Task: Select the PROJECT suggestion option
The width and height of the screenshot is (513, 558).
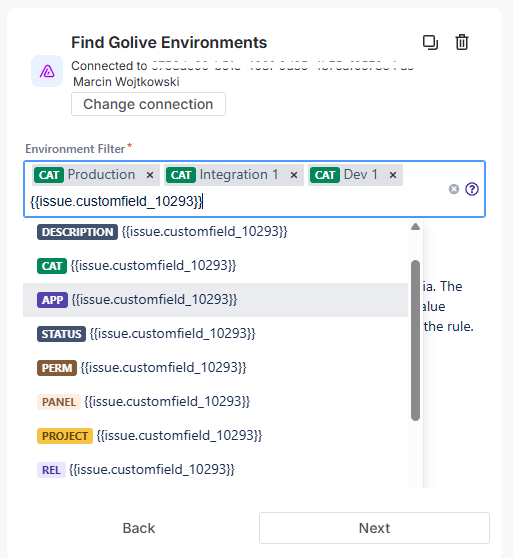Action: [x=216, y=436]
